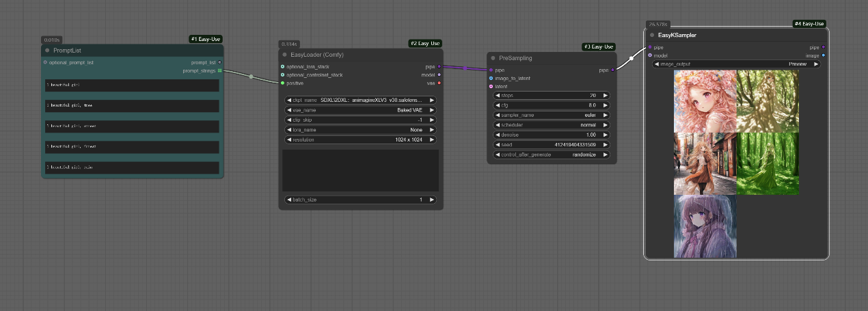The width and height of the screenshot is (868, 311).
Task: Click the PreSampling node collapse dot
Action: 493,58
